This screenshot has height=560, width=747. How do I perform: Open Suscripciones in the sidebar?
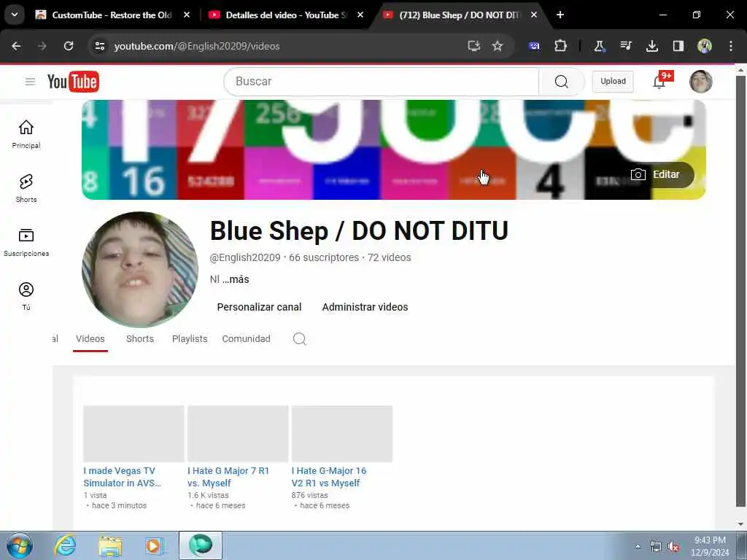coord(26,242)
